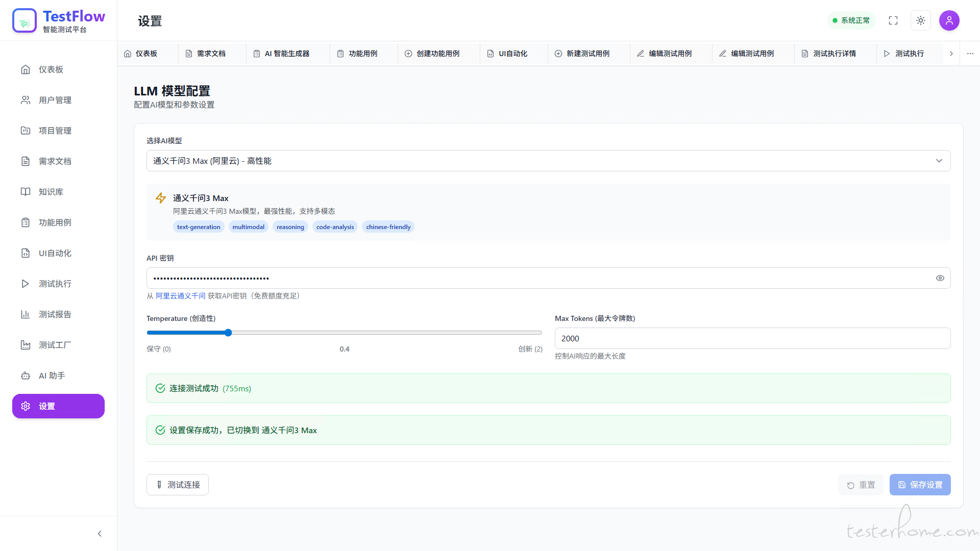Switch to AI 智能生成器 tab
The image size is (980, 551).
click(287, 54)
